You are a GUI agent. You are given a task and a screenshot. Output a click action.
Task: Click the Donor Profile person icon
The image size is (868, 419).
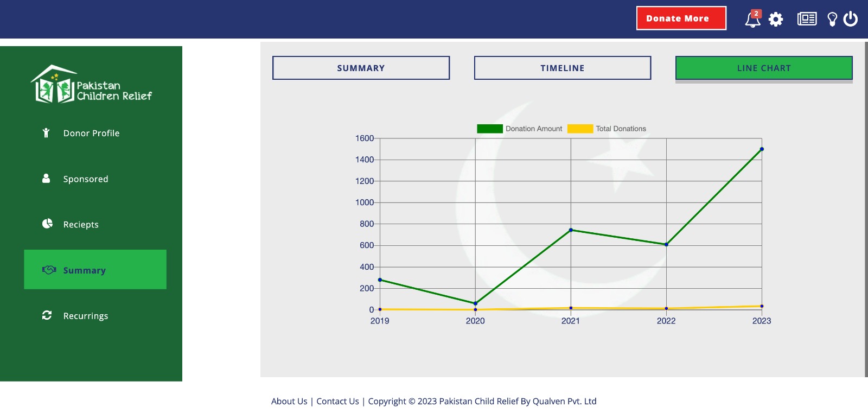[x=46, y=133]
